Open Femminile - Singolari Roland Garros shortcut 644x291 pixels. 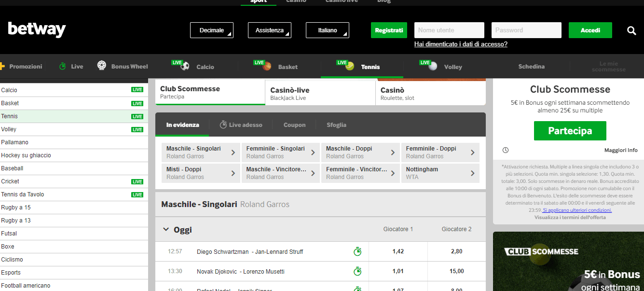281,152
